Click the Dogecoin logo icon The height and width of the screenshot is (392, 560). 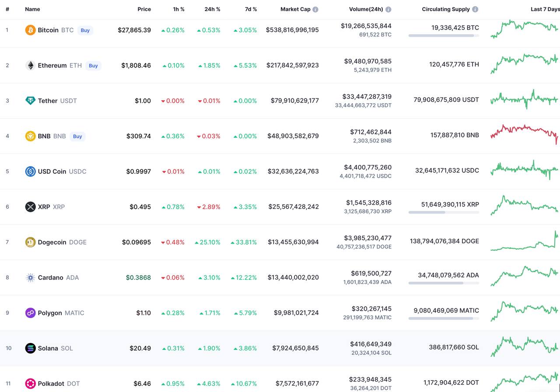[x=30, y=242]
